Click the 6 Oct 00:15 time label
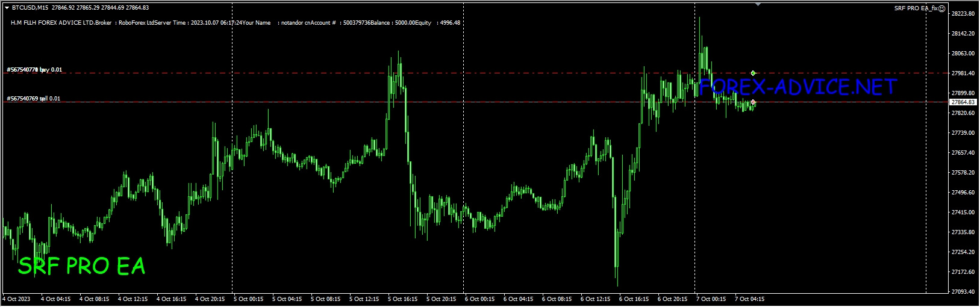Image resolution: width=980 pixels, height=307 pixels. pos(479,299)
